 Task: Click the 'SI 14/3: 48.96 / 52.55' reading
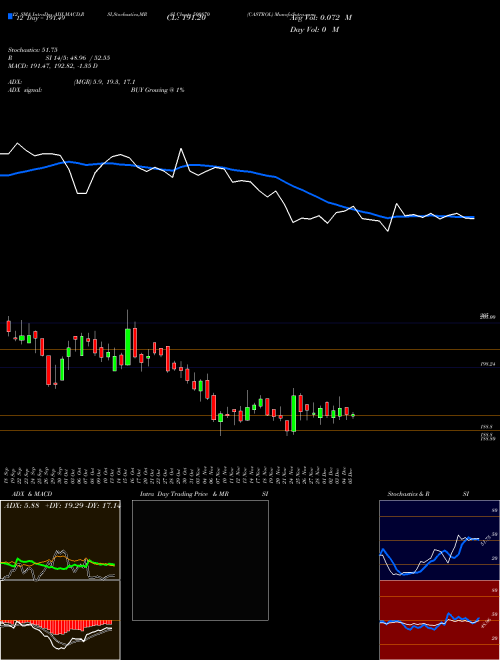[78, 58]
